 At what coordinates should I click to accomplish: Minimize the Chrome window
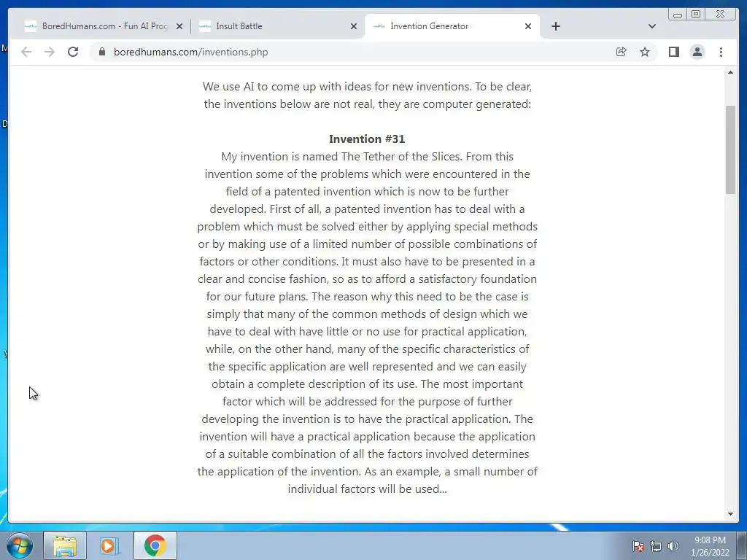click(x=678, y=15)
